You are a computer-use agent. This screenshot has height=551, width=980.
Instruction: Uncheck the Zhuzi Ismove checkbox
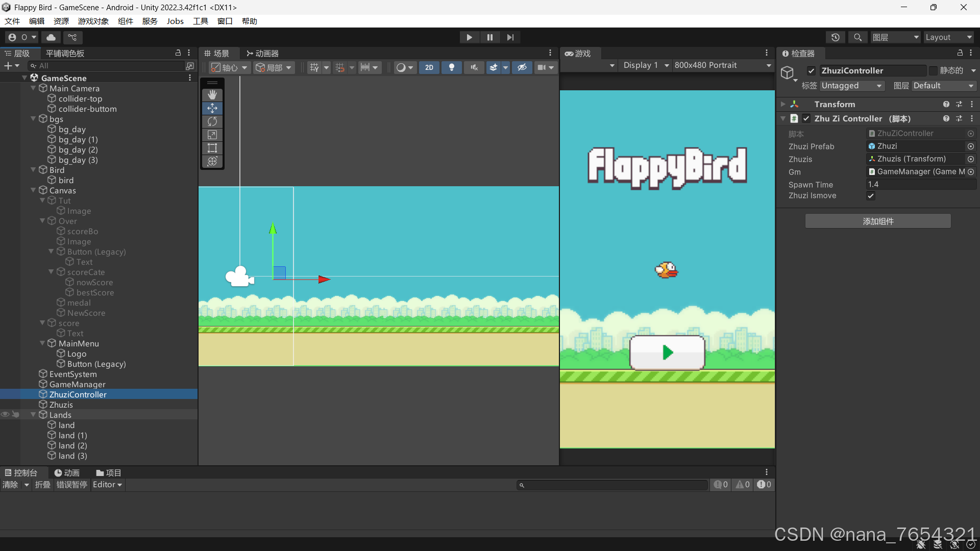(x=870, y=196)
